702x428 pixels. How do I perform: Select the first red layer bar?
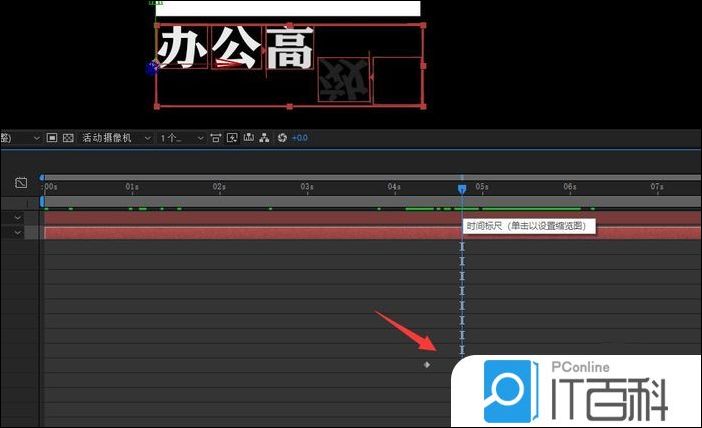(x=372, y=218)
